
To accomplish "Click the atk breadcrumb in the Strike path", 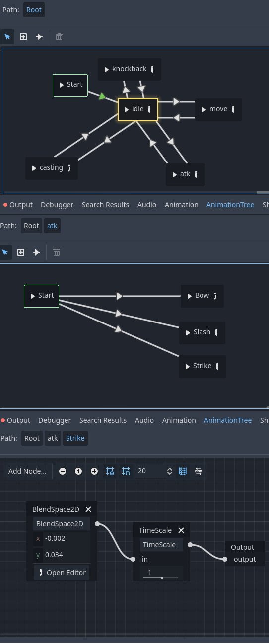I will [52, 438].
